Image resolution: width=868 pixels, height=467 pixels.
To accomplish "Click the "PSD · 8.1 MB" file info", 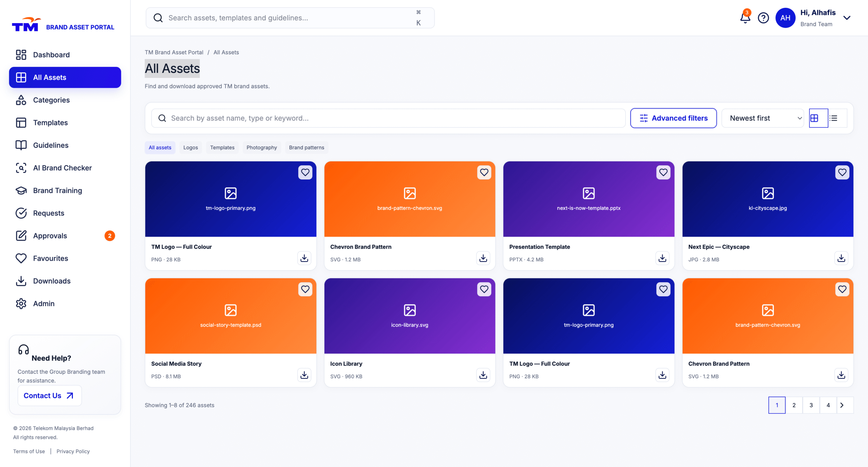I will (166, 376).
